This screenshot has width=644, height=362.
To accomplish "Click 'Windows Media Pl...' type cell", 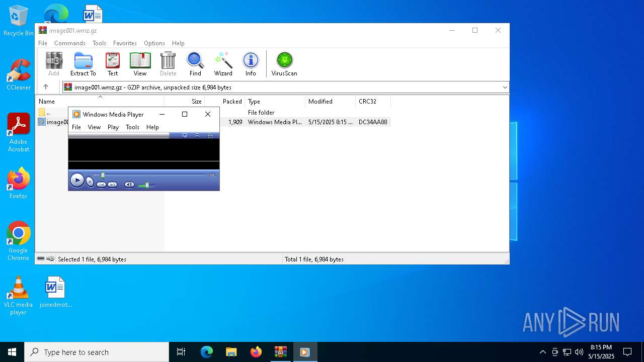I will pyautogui.click(x=275, y=122).
